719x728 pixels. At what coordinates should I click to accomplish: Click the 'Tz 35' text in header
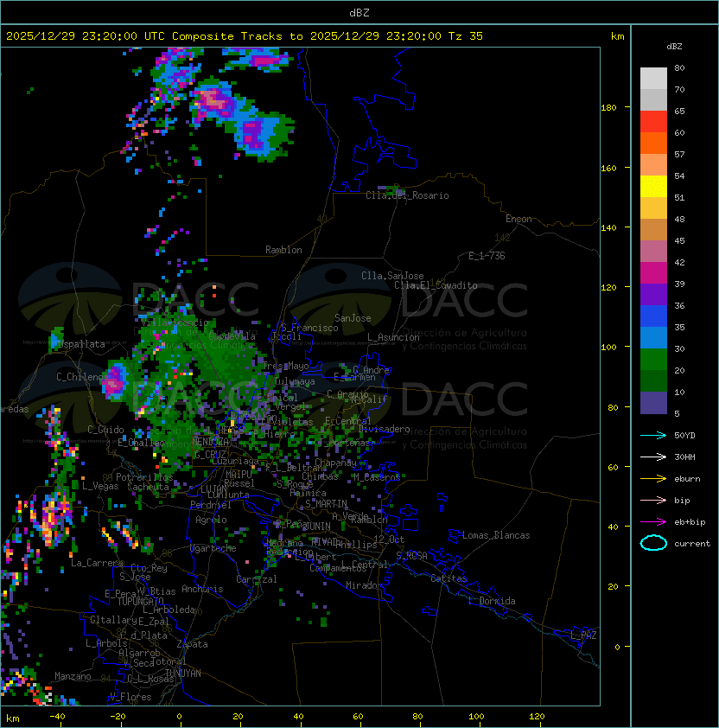click(466, 36)
